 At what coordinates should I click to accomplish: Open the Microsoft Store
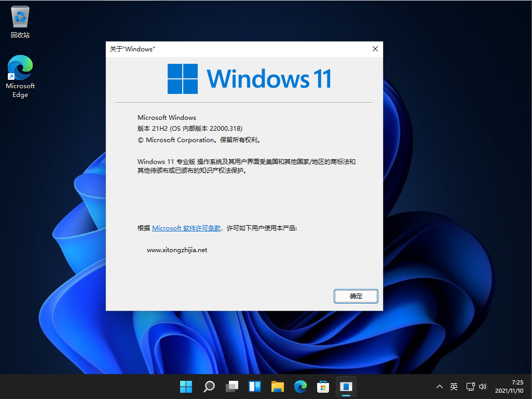323,387
